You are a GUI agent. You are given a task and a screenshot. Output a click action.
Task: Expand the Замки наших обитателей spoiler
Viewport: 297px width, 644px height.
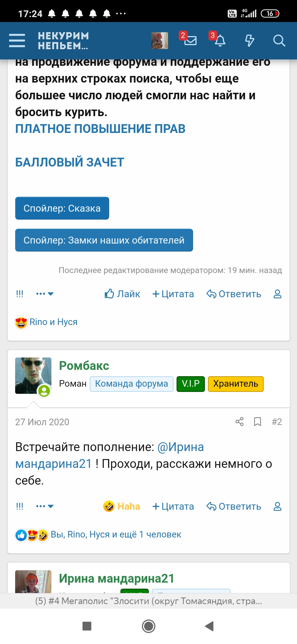click(x=104, y=240)
